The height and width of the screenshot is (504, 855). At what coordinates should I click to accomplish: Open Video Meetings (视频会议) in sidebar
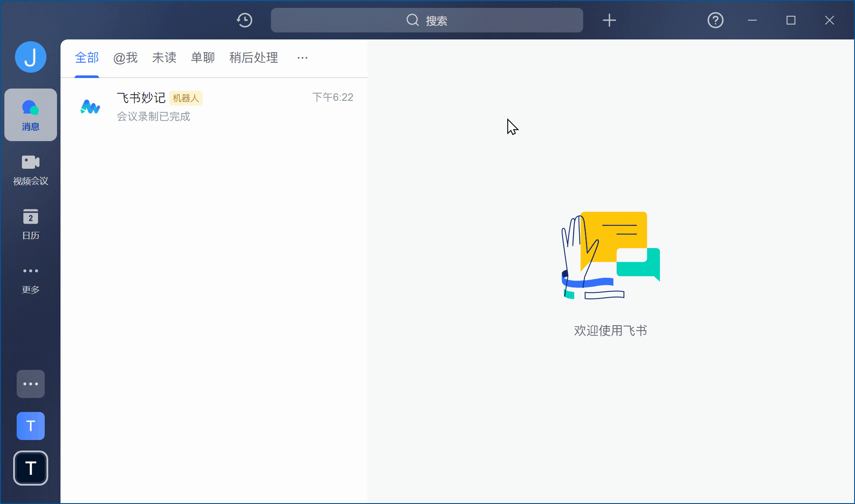point(31,170)
